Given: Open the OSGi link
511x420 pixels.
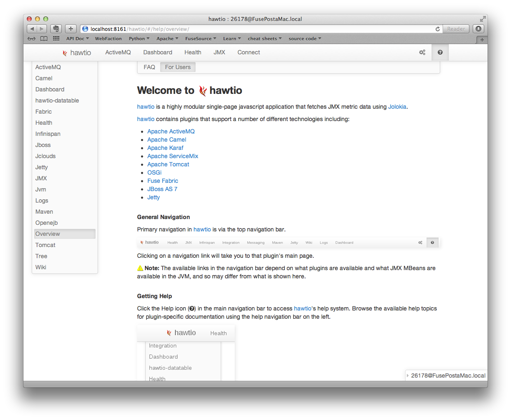Looking at the screenshot, I should pos(154,173).
